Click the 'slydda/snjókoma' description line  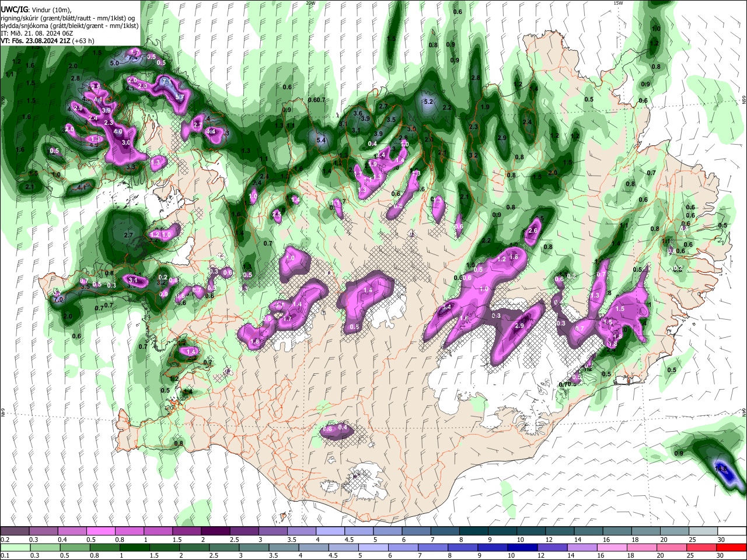[x=69, y=26]
